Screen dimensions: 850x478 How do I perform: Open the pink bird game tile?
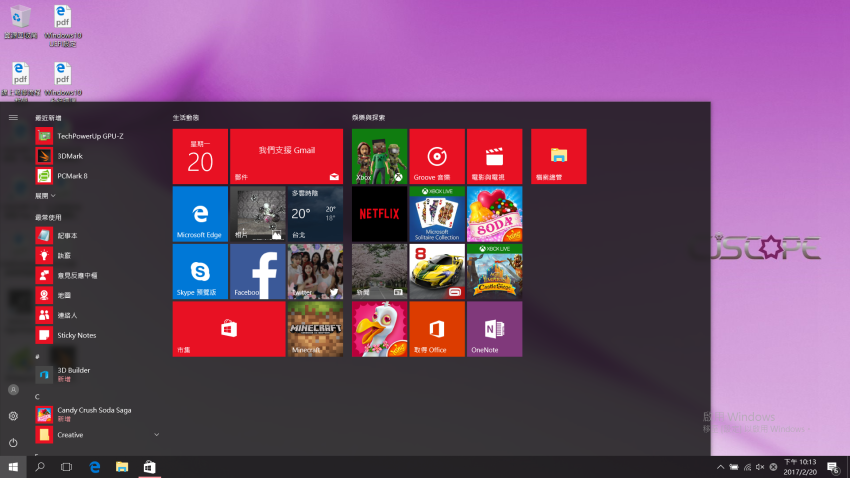[x=379, y=329]
